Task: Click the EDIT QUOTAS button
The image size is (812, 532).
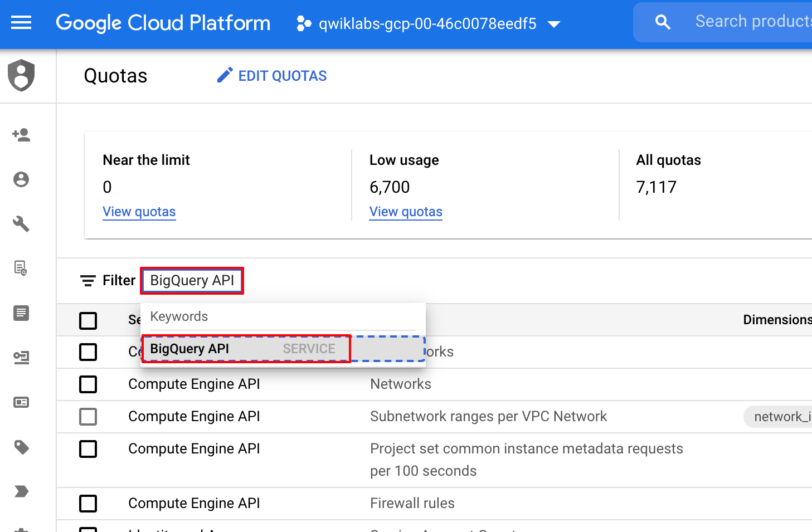Action: coord(272,76)
